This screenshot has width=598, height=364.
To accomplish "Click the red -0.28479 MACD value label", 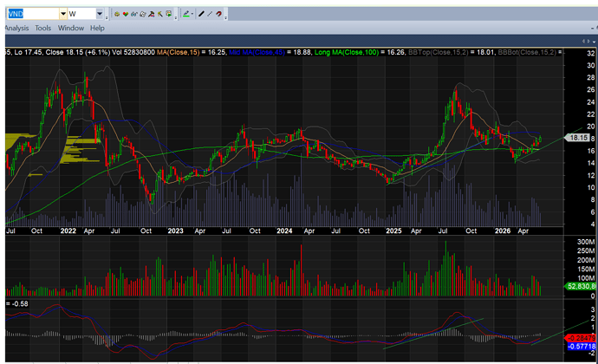I will pyautogui.click(x=582, y=338).
